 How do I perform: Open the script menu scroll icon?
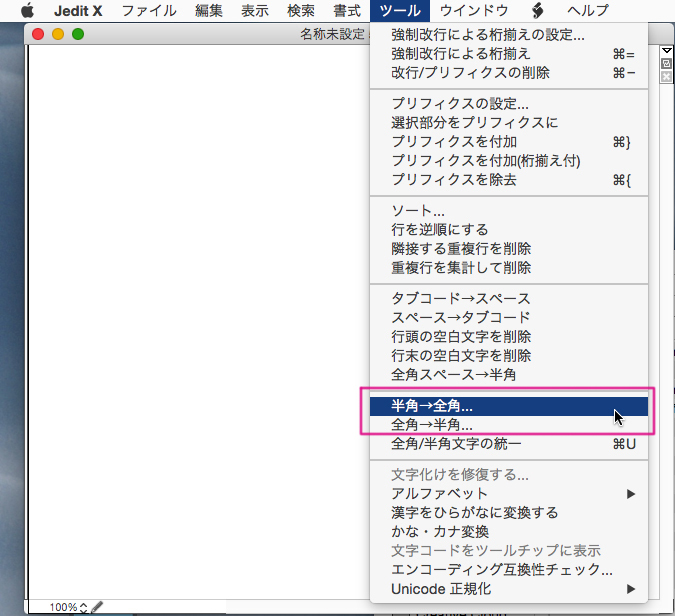(x=537, y=11)
